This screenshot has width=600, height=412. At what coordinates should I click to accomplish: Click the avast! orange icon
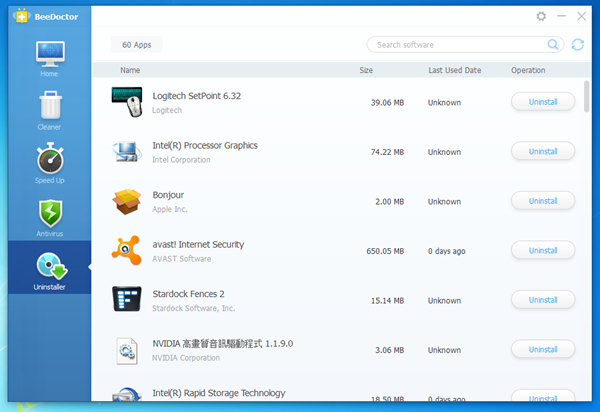126,251
